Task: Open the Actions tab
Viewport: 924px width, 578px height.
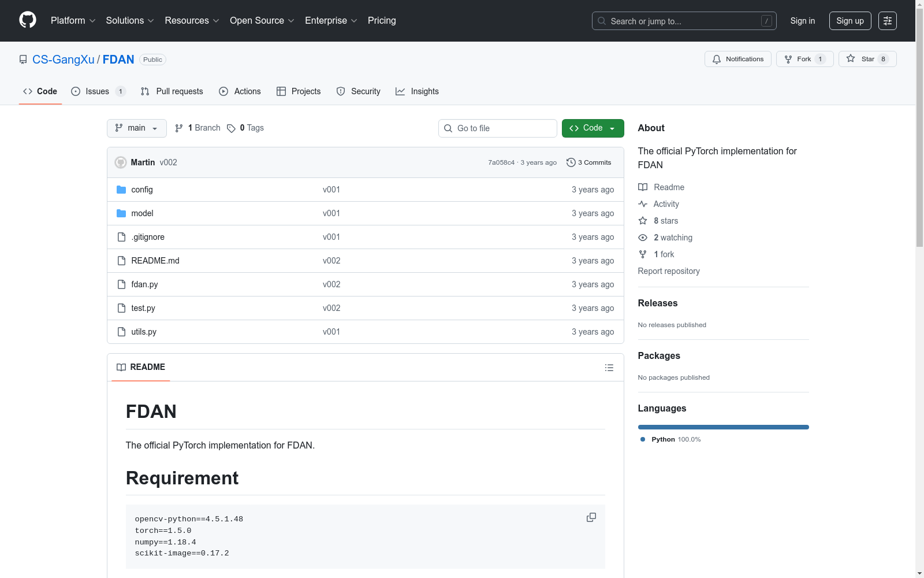Action: coord(240,91)
